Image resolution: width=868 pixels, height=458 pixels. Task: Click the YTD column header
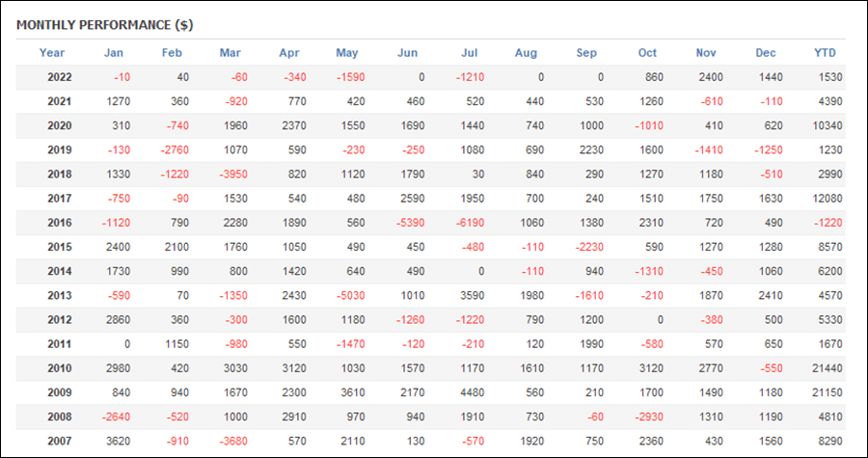(x=825, y=53)
